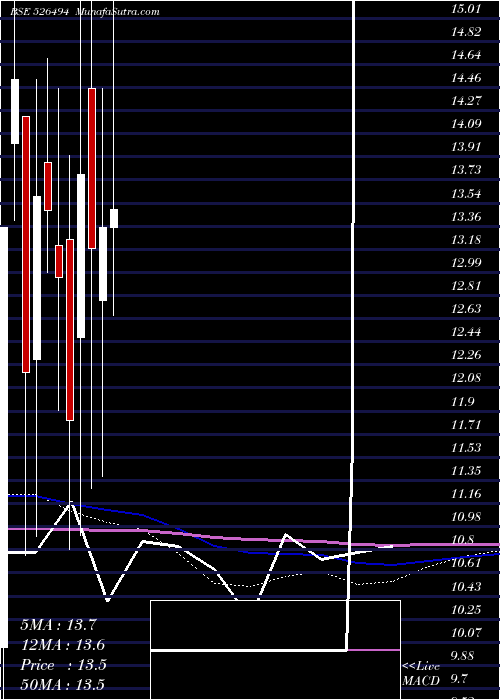Click the 11.9 price axis value
The height and width of the screenshot is (700, 500).
coord(462,402)
